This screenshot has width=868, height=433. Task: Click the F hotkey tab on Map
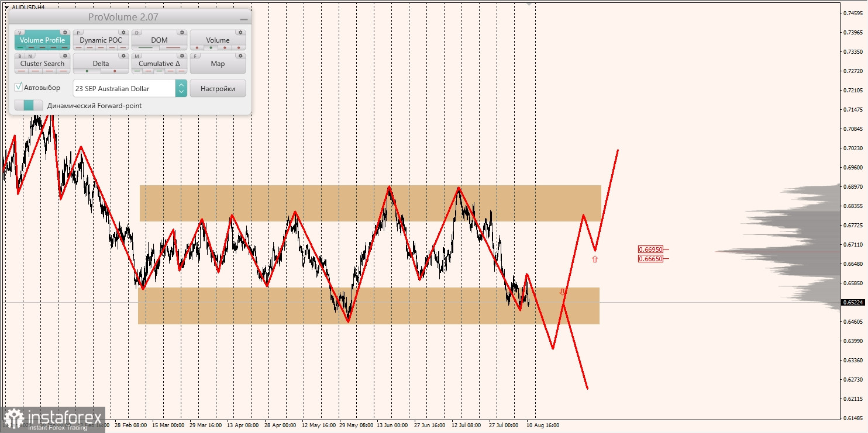click(196, 56)
